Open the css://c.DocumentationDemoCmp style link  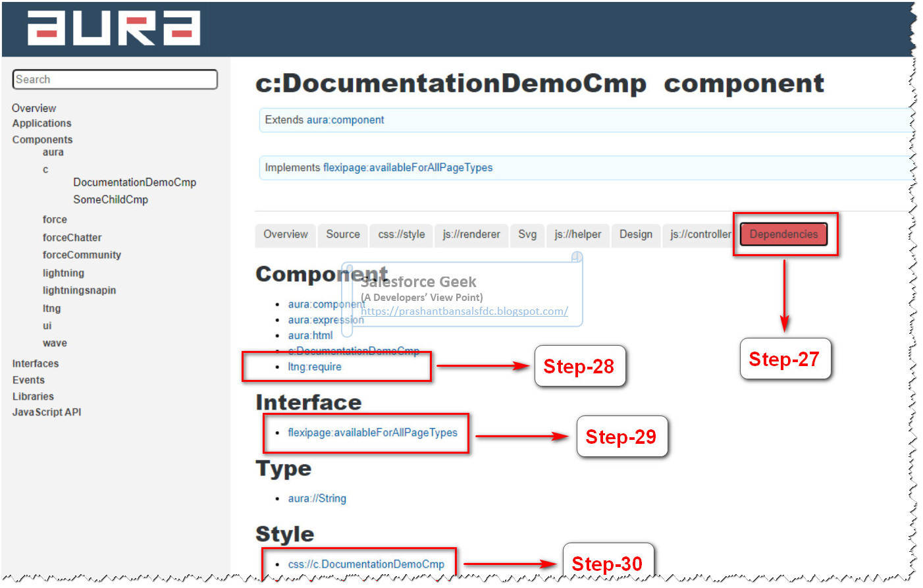(367, 564)
